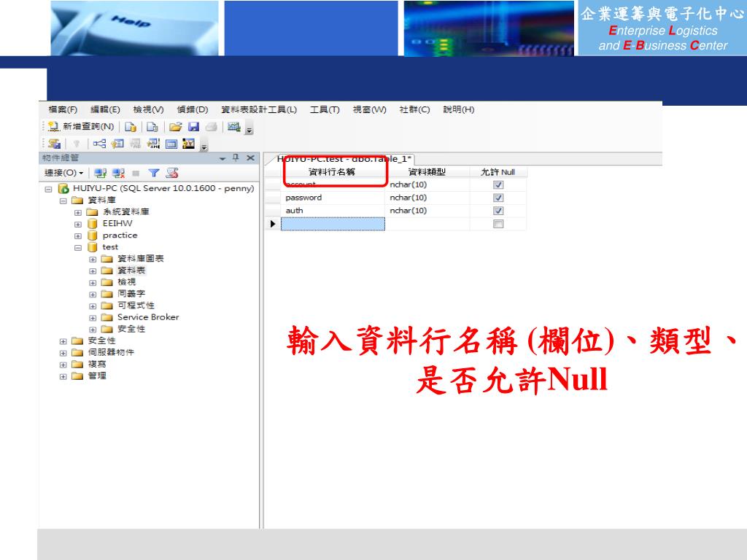
Task: Click the empty column name input cell
Action: [x=333, y=224]
